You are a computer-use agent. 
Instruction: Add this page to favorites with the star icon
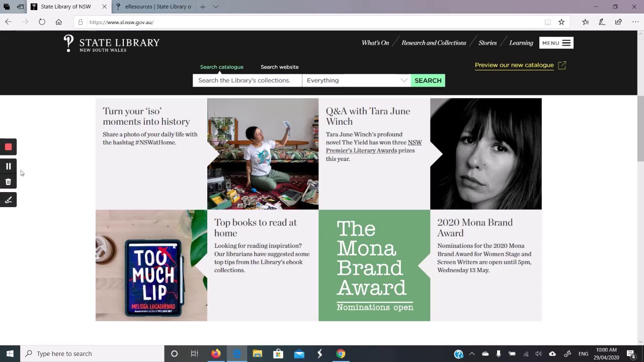[561, 22]
